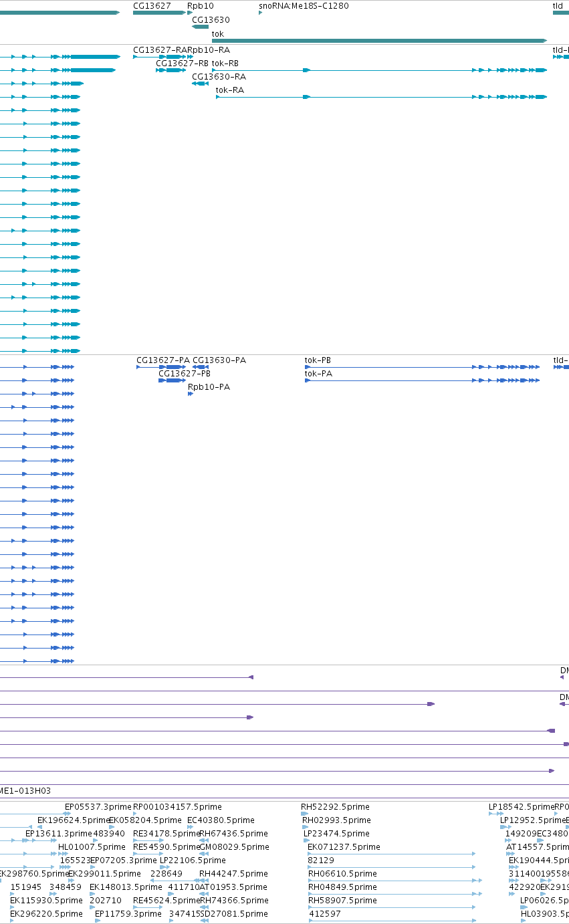
Task: Click EST LP23474.5prime
Action: coord(336,834)
